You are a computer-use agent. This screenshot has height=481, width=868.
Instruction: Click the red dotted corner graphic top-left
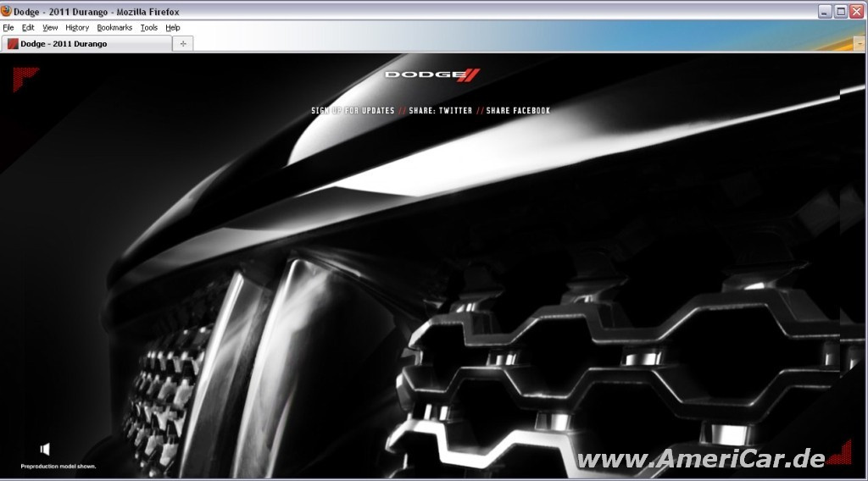24,77
